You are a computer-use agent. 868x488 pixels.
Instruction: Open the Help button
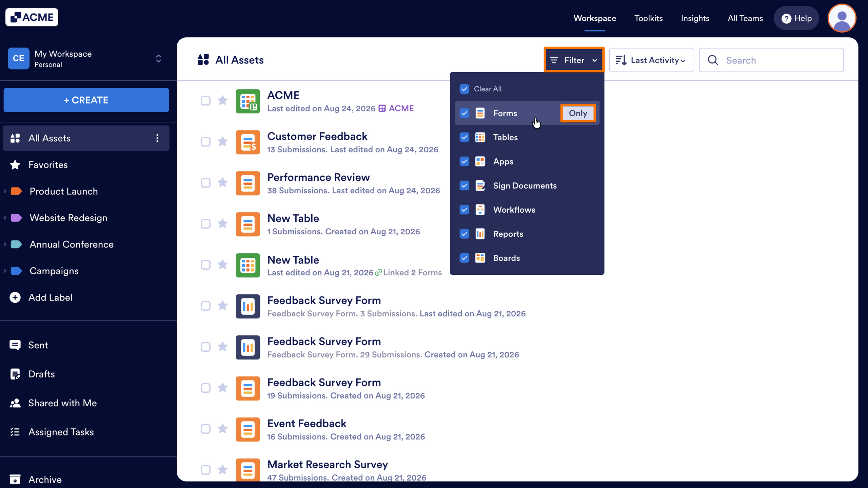[x=796, y=18]
